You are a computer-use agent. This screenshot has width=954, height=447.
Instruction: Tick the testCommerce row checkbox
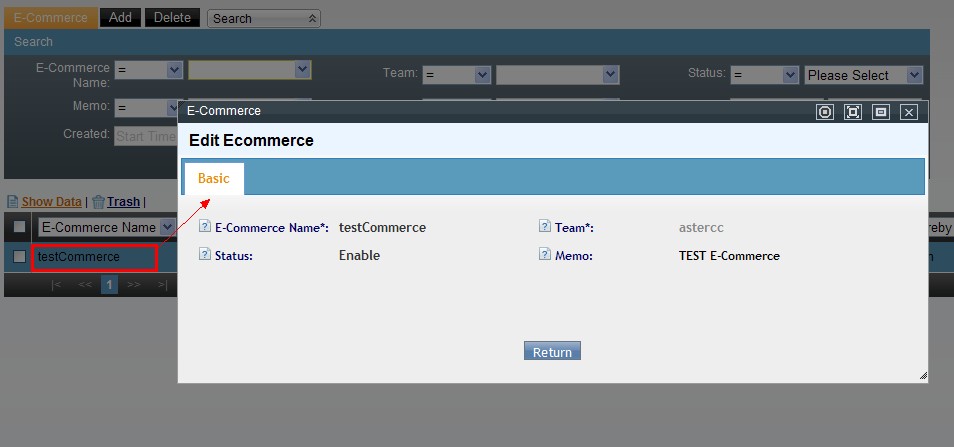pyautogui.click(x=19, y=257)
